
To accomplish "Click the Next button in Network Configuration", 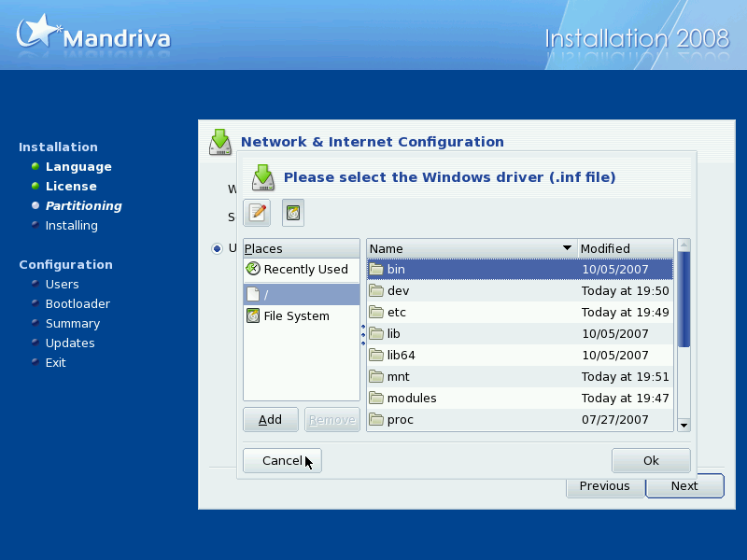I will click(684, 486).
